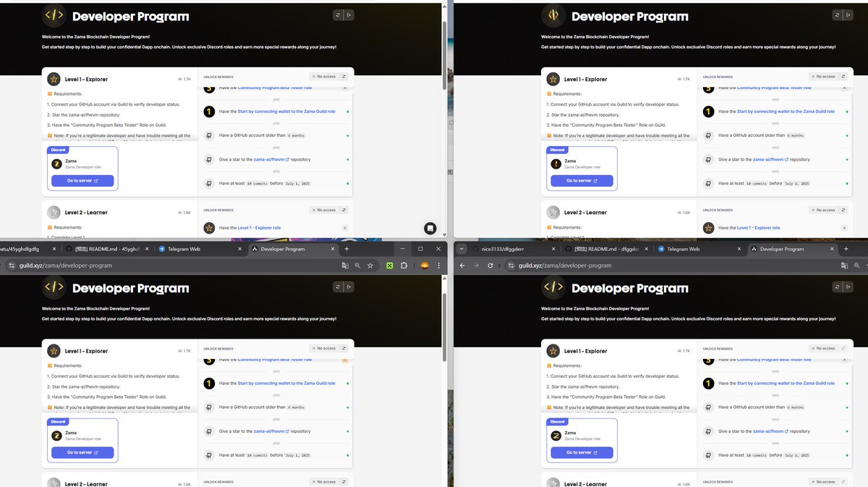Image resolution: width=868 pixels, height=487 pixels.
Task: Click header refresh icon in bottom-left window
Action: click(337, 287)
